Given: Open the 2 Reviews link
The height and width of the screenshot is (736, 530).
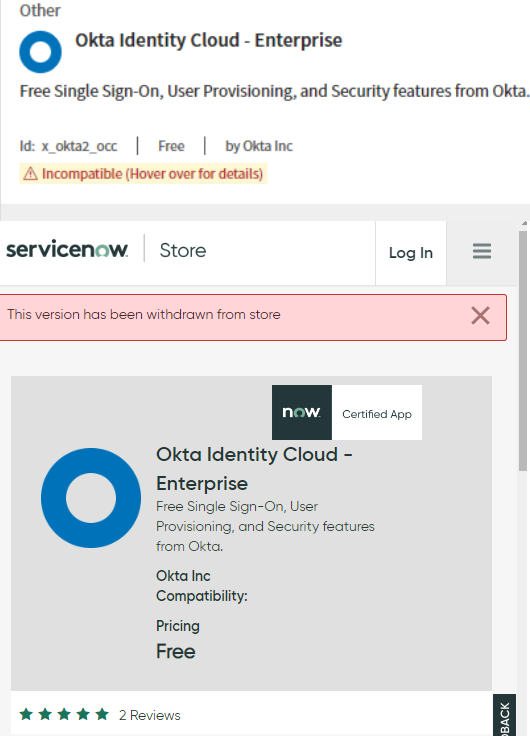Looking at the screenshot, I should [x=149, y=715].
